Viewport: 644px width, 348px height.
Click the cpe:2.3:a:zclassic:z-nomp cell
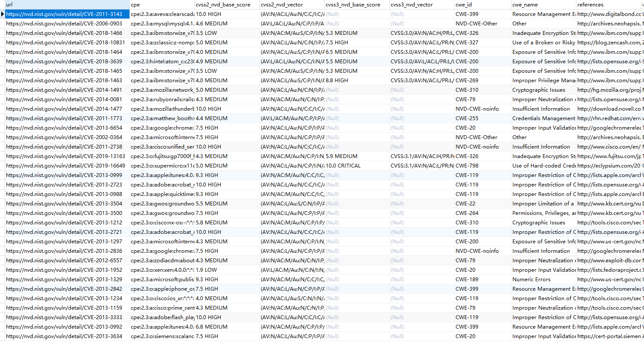coord(162,43)
